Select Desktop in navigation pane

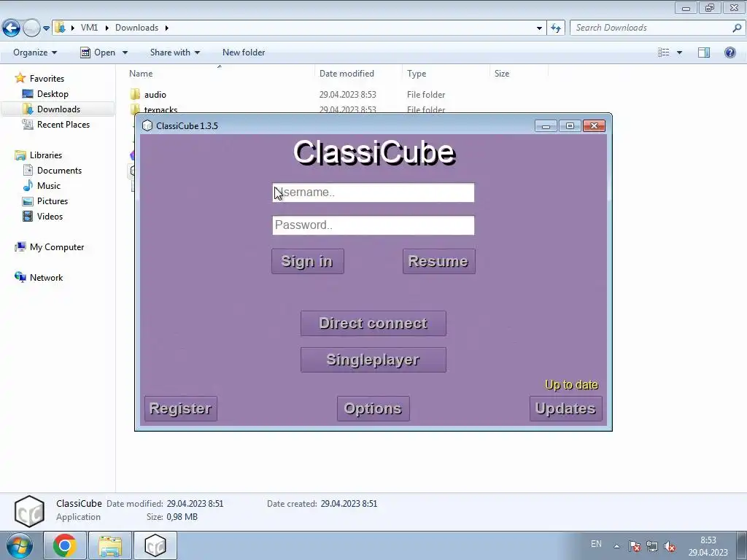tap(53, 94)
